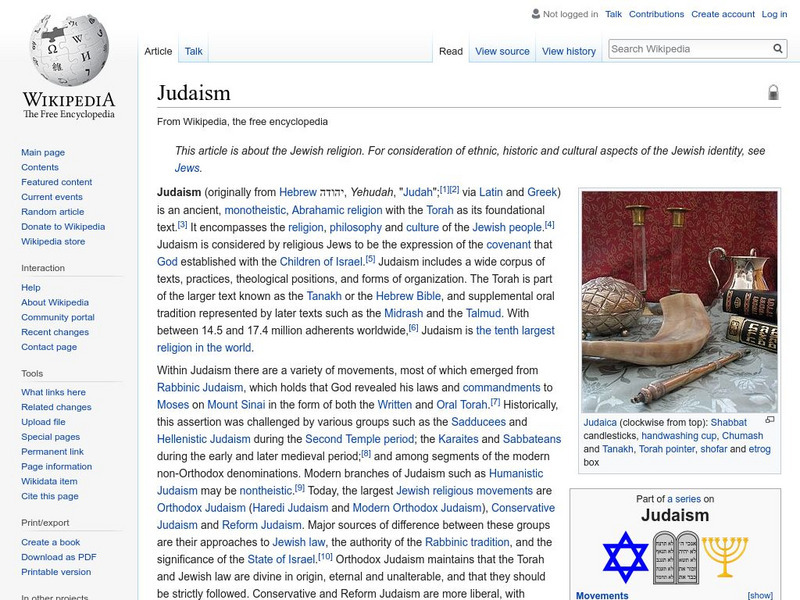Open the Talmud link
The width and height of the screenshot is (800, 600).
click(483, 313)
